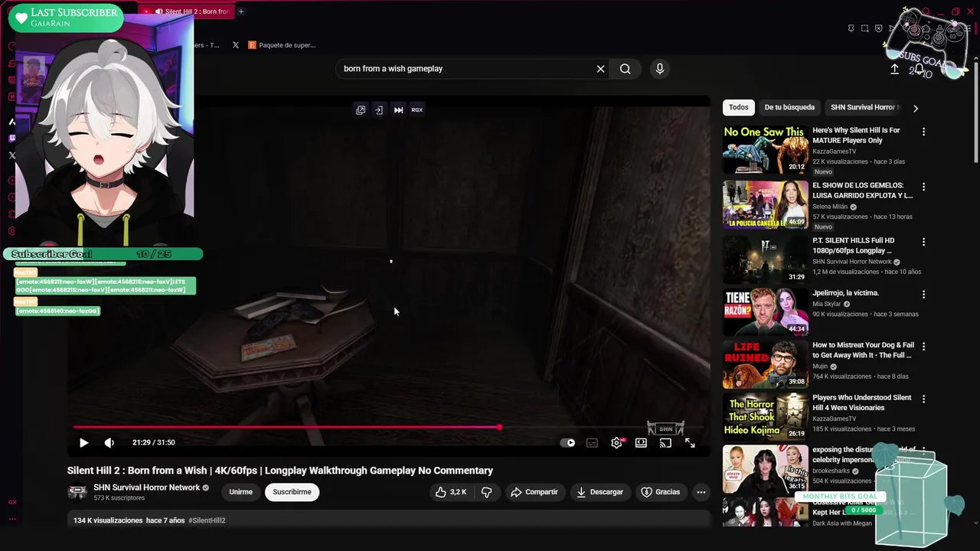Click the video title text below the player

pyautogui.click(x=280, y=471)
